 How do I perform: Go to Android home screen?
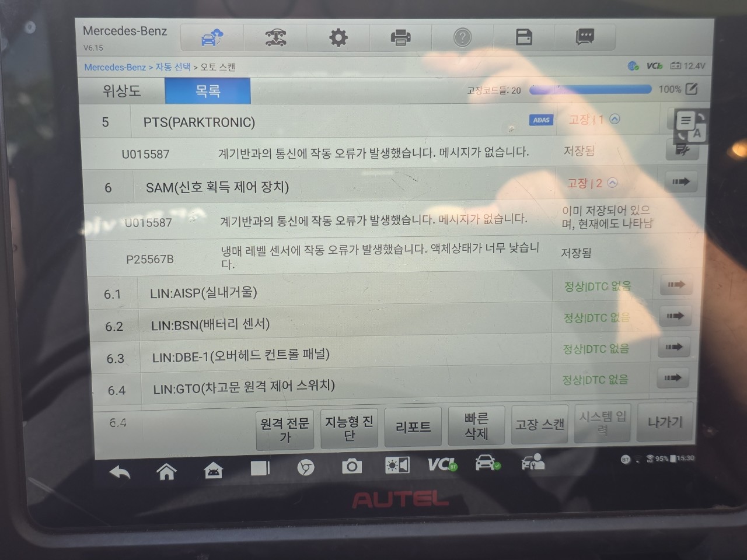[166, 470]
